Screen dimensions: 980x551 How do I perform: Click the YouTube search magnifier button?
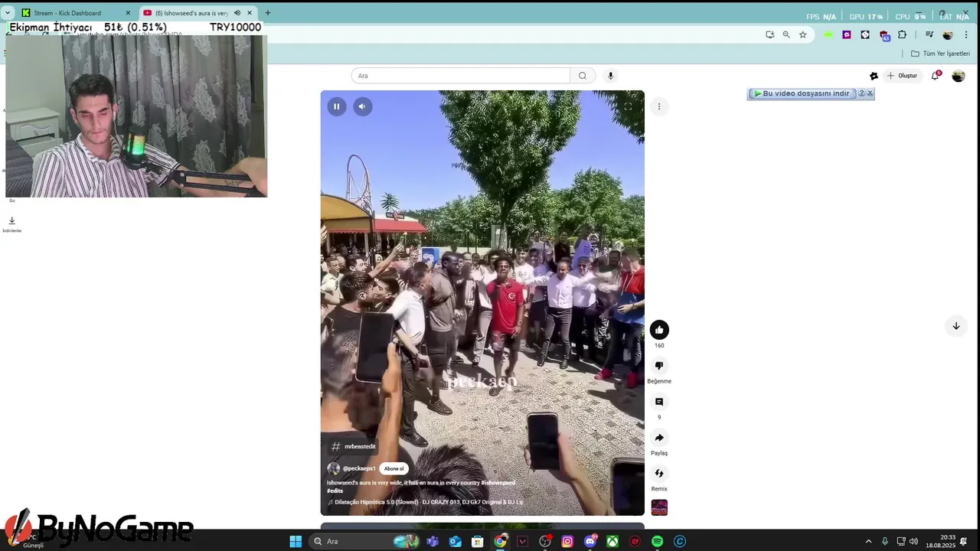[x=583, y=76]
